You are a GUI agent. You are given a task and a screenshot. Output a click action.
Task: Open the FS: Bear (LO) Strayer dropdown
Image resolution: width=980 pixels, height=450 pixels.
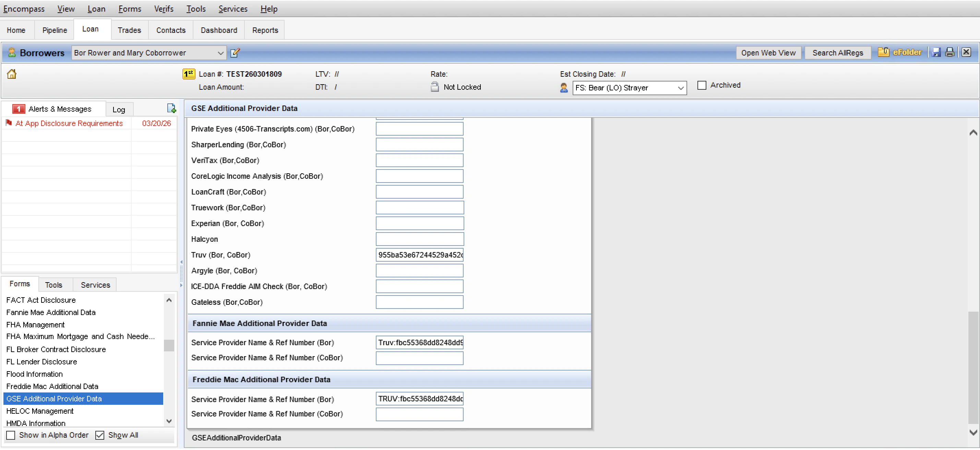point(681,88)
